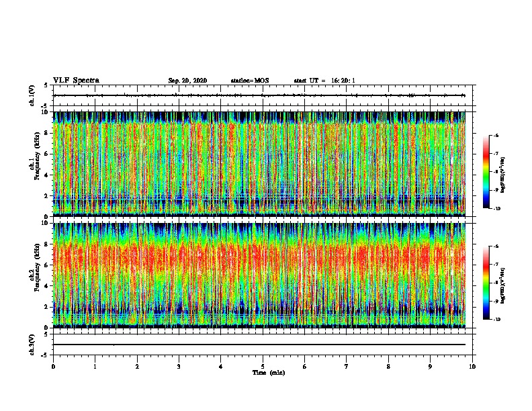Viewport: 532px width, 411px height.
Task: Click the time axis tick label "5"
Action: (x=263, y=367)
